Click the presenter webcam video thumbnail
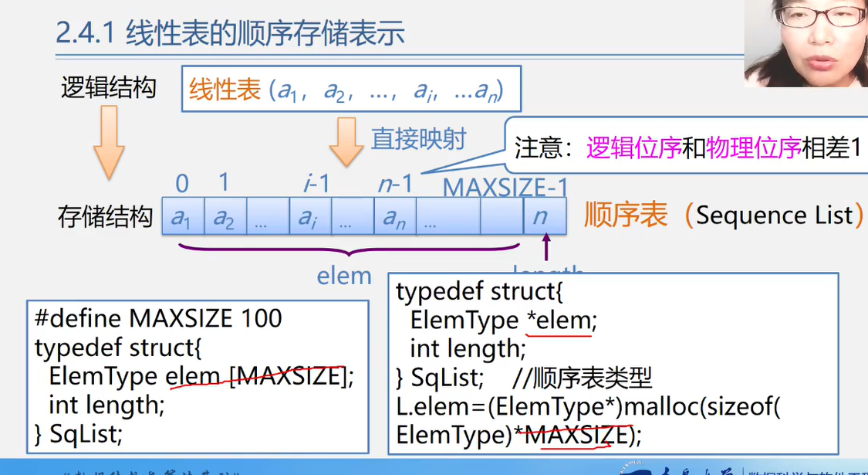 click(x=806, y=43)
